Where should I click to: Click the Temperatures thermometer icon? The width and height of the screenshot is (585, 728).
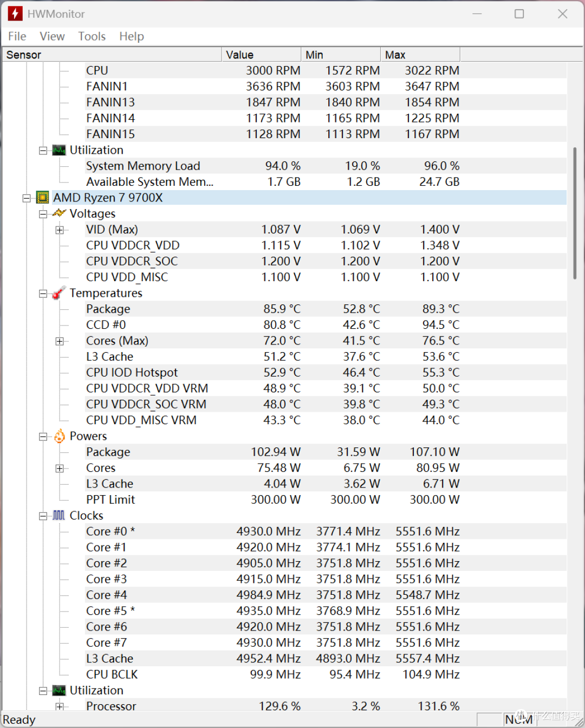(x=59, y=293)
